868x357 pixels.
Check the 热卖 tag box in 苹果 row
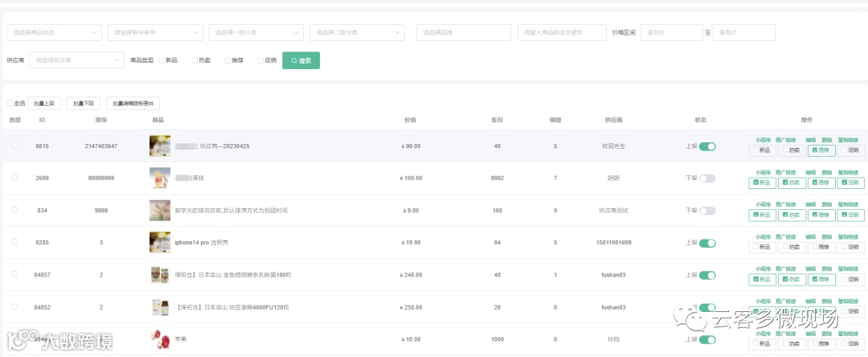[792, 343]
